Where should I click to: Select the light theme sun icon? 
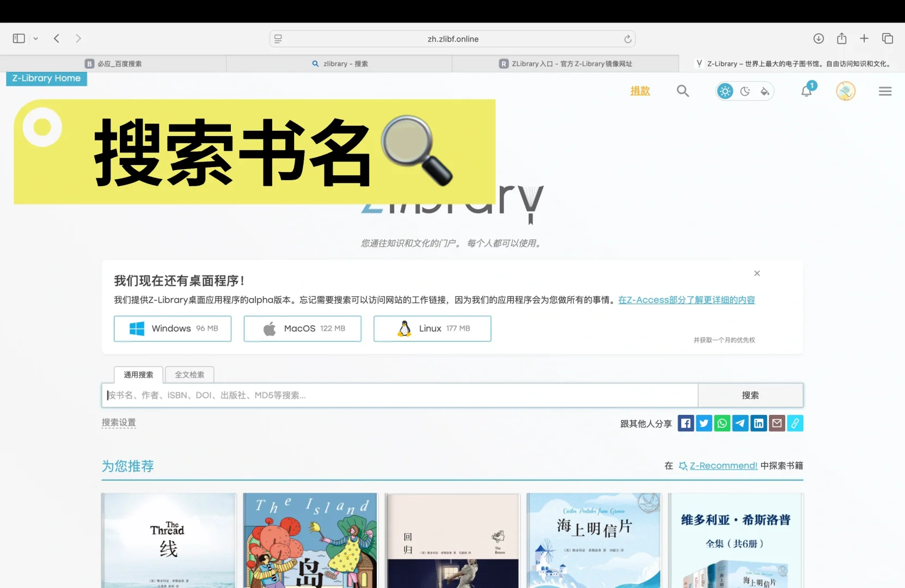point(725,91)
